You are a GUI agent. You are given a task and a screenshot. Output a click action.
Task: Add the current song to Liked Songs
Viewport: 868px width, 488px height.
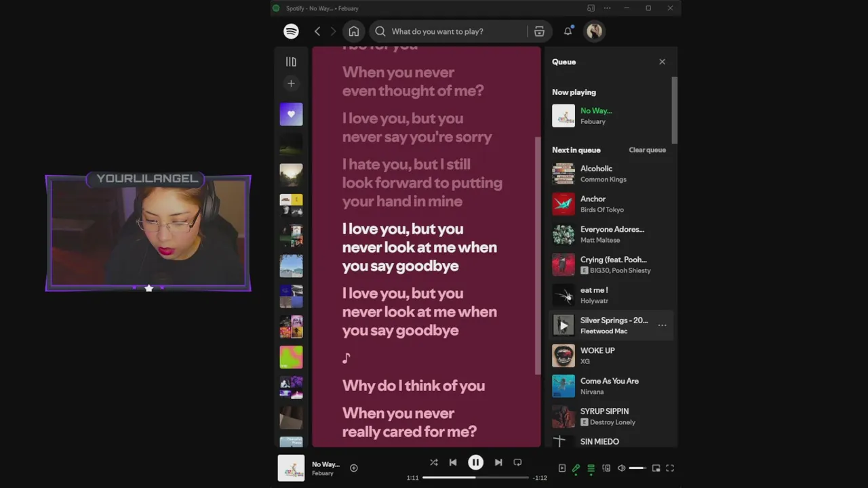(354, 468)
